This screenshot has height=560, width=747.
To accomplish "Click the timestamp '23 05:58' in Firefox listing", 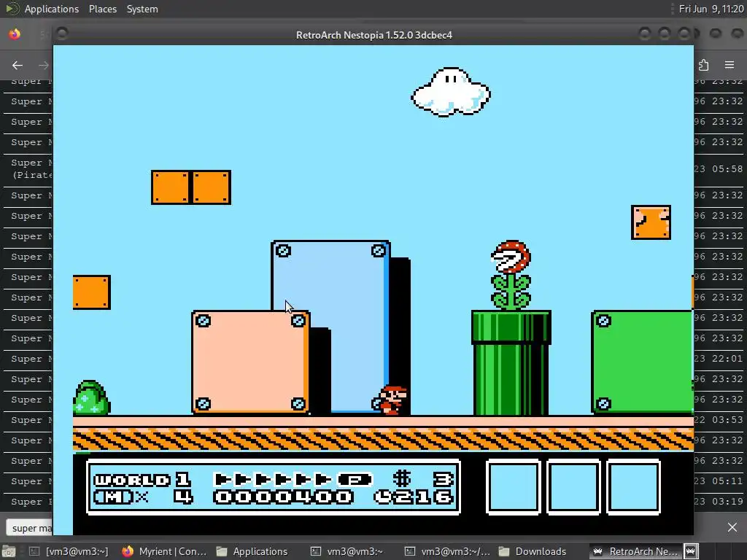I will tap(719, 169).
